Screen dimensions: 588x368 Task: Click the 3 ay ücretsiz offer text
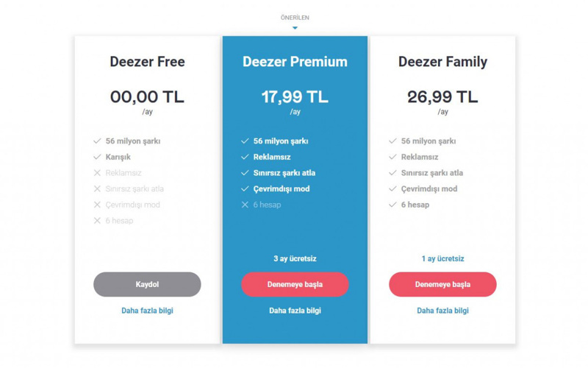[x=295, y=259]
